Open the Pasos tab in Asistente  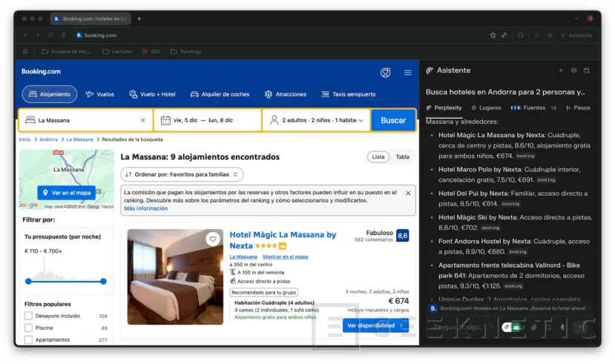coord(578,107)
